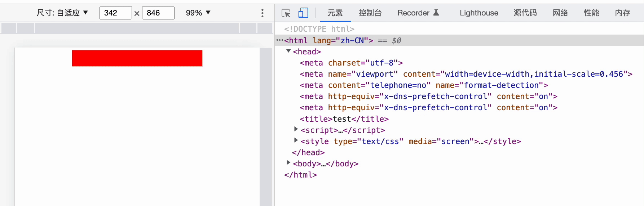This screenshot has width=644, height=206.
Task: Click the Recorder flask icon
Action: point(436,13)
